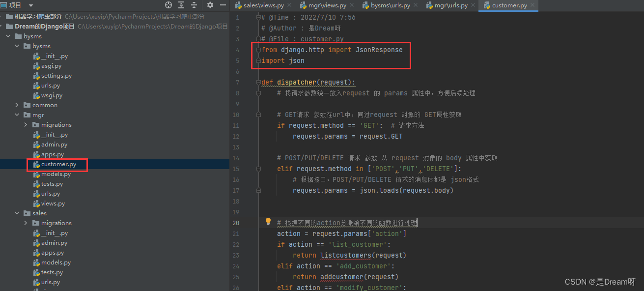This screenshot has height=291, width=644.
Task: Expand migrations under sales
Action: (26, 223)
